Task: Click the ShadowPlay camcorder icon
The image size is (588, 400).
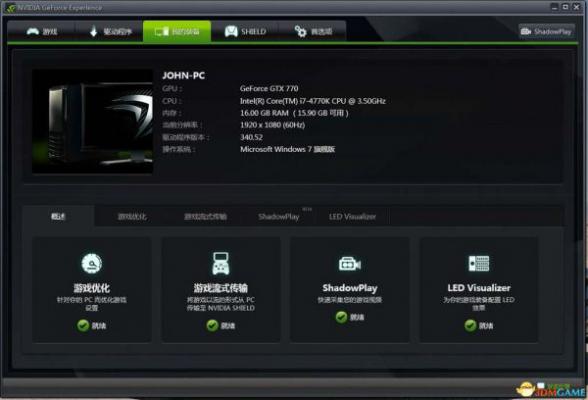Action: pos(350,264)
